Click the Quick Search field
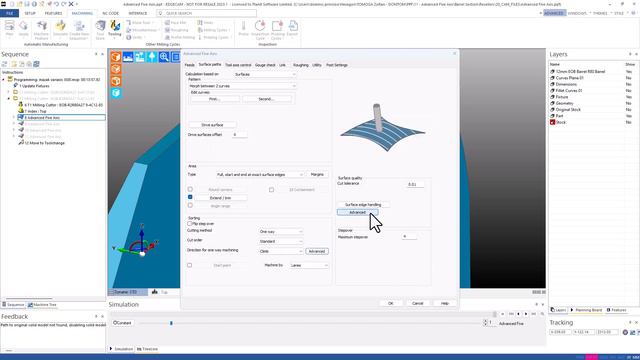Viewport: 640px width, 360px height. click(207, 13)
